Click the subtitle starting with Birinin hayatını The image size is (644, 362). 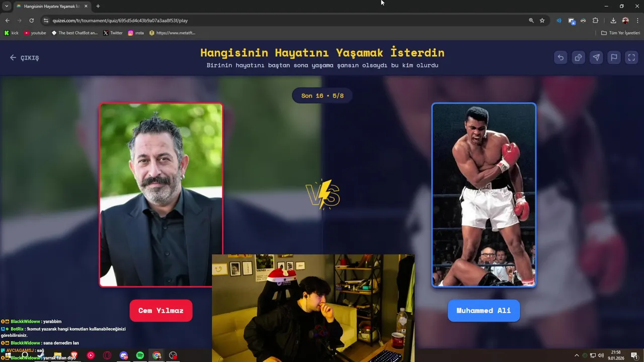[322, 65]
